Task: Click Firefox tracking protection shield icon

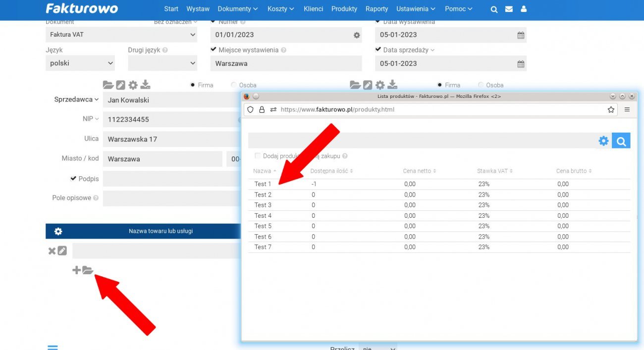Action: tap(251, 109)
